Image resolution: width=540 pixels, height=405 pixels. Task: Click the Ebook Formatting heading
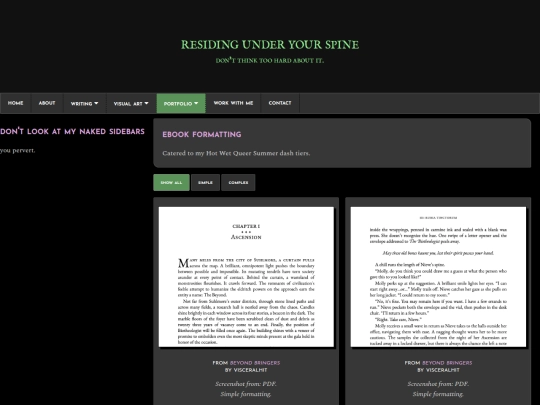coord(202,135)
